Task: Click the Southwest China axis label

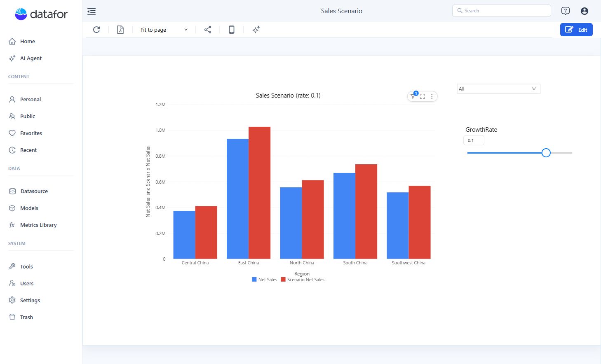Action: [408, 263]
